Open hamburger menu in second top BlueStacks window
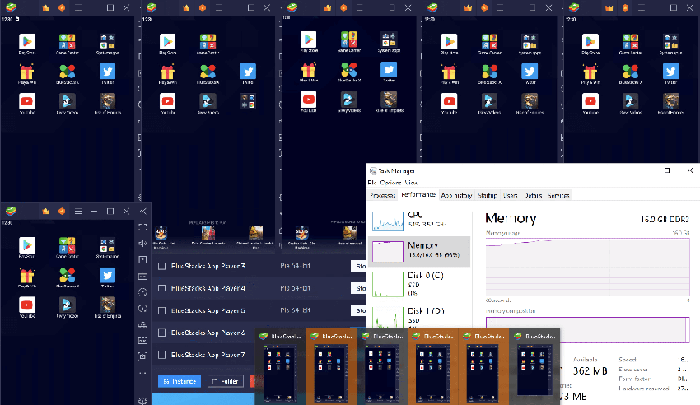The height and width of the screenshot is (405, 700). 219,8
